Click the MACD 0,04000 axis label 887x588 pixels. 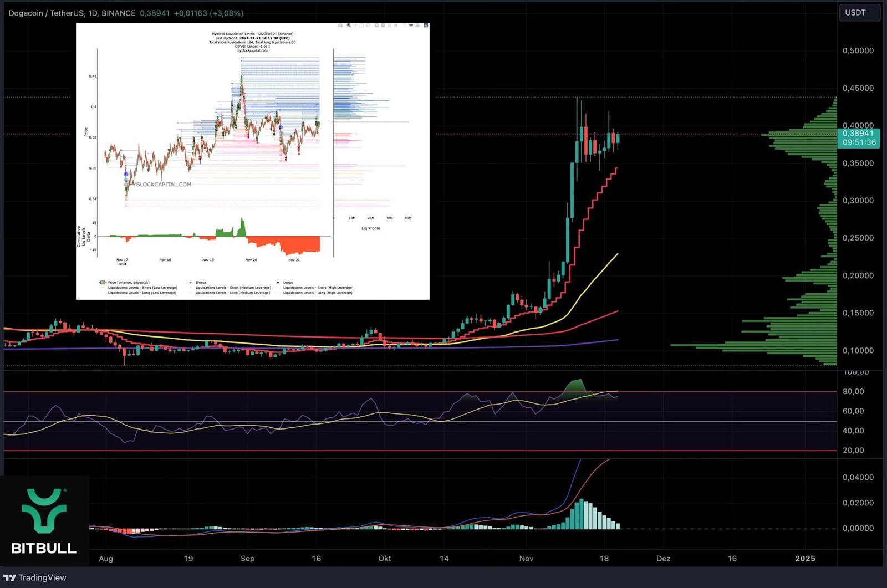point(858,477)
